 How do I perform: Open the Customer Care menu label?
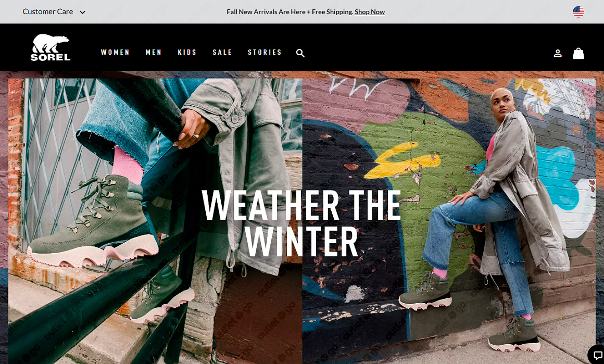(48, 11)
